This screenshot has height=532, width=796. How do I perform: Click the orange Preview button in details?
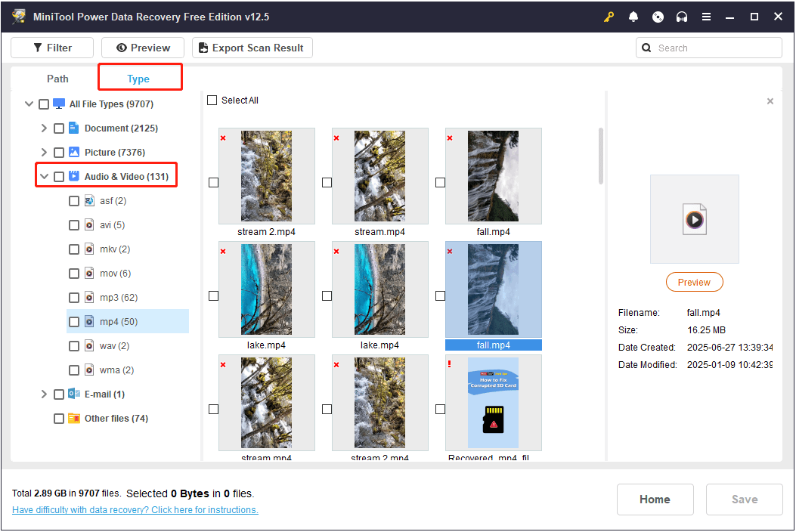[694, 282]
